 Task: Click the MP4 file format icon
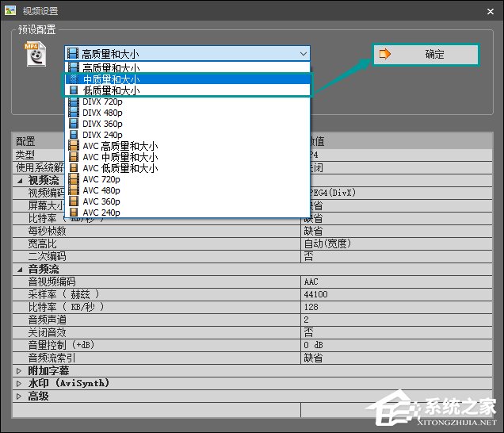[x=34, y=54]
